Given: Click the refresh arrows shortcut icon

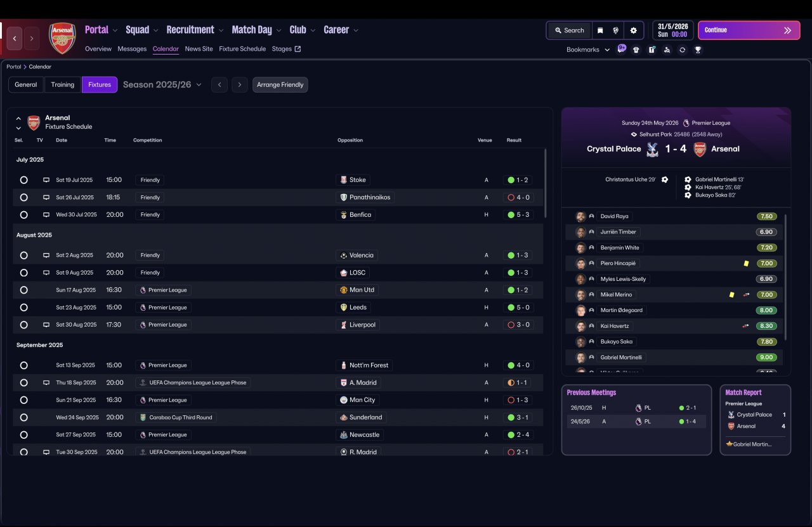Looking at the screenshot, I should pos(682,49).
